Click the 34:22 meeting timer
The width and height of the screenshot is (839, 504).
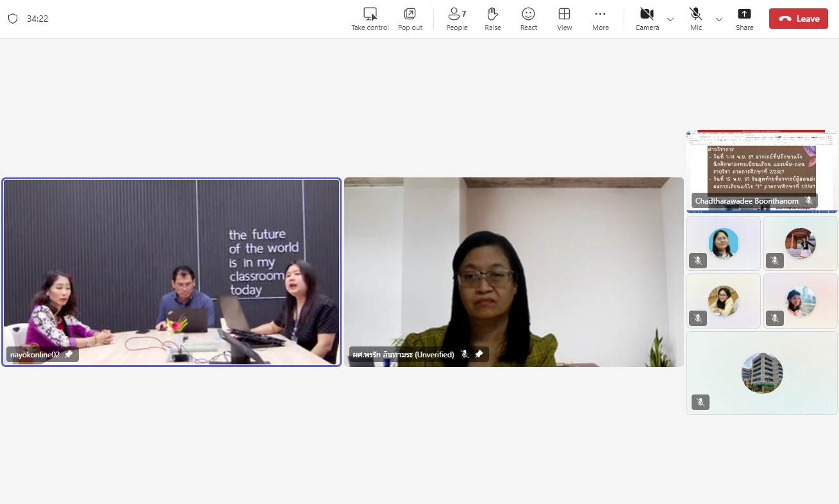pyautogui.click(x=38, y=19)
